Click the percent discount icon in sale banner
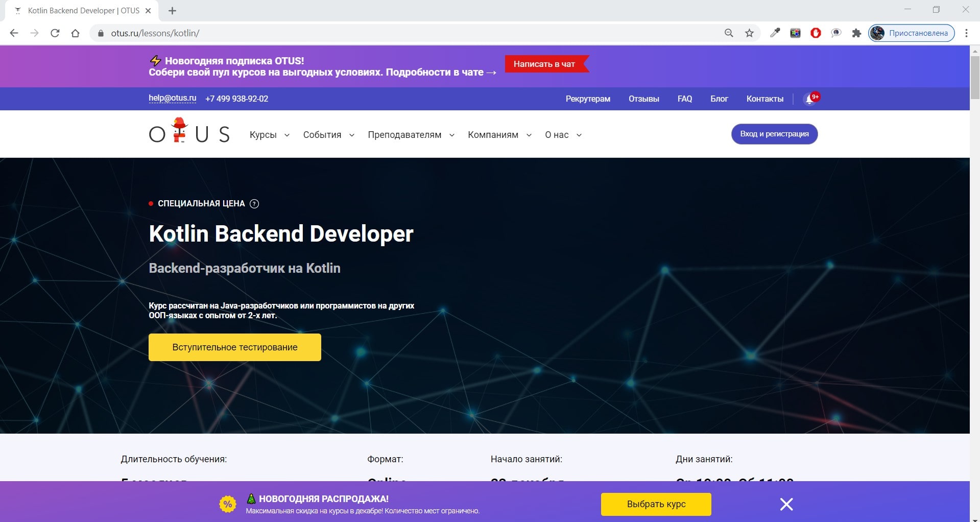Screen dimensions: 980x522 tap(228, 505)
